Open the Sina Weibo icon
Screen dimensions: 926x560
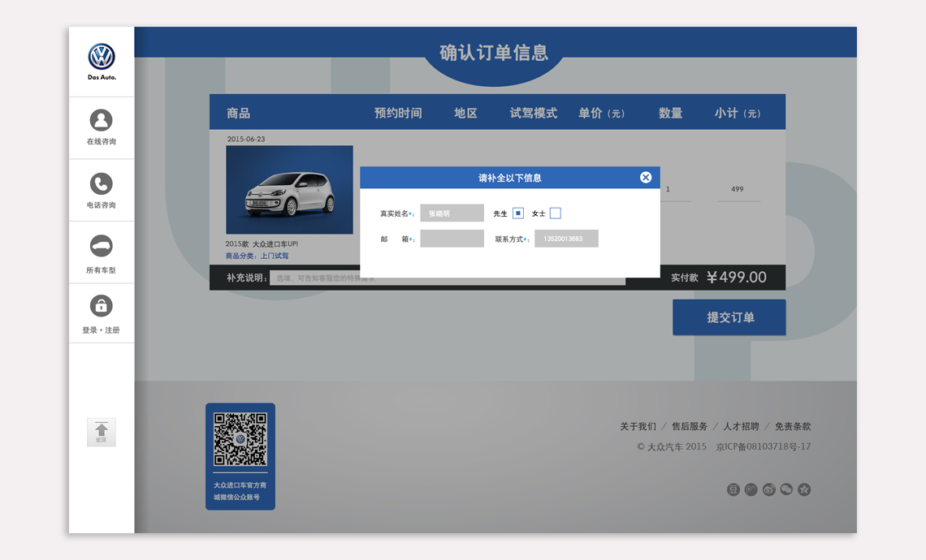pyautogui.click(x=768, y=489)
